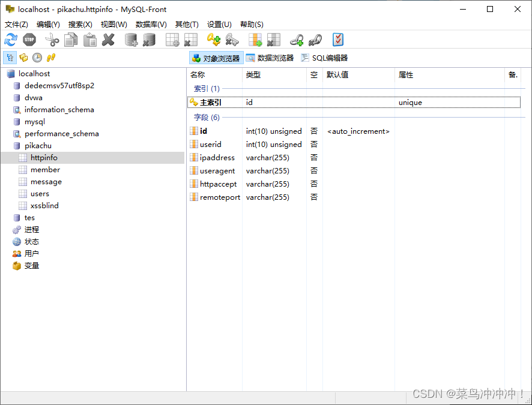Select the message table
Viewport: 532px width, 405px height.
pyautogui.click(x=46, y=182)
